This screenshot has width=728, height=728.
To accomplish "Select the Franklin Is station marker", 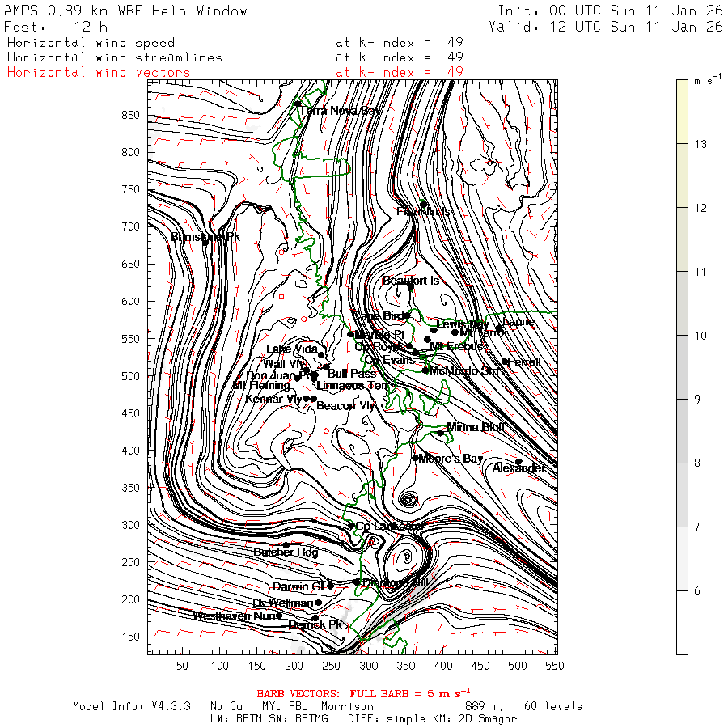I will 423,204.
